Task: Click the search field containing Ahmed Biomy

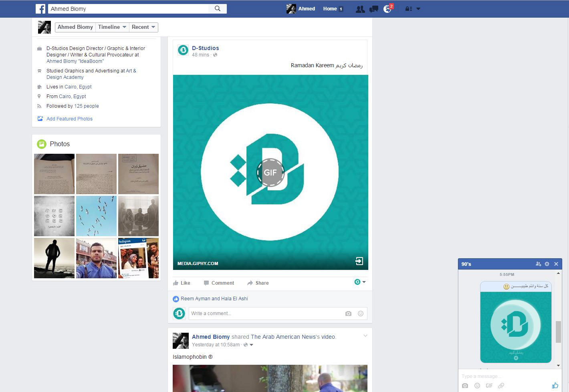Action: point(128,9)
